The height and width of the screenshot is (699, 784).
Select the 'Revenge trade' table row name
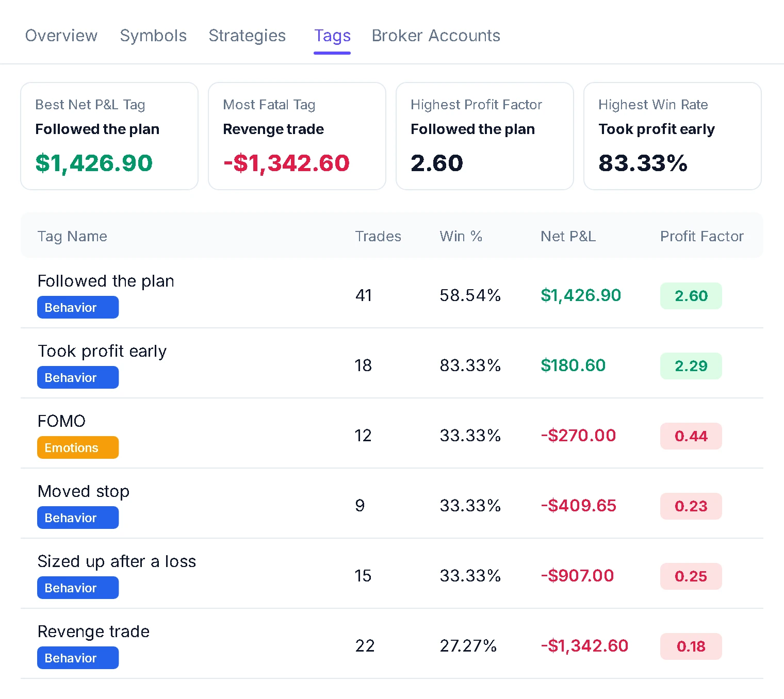(93, 631)
